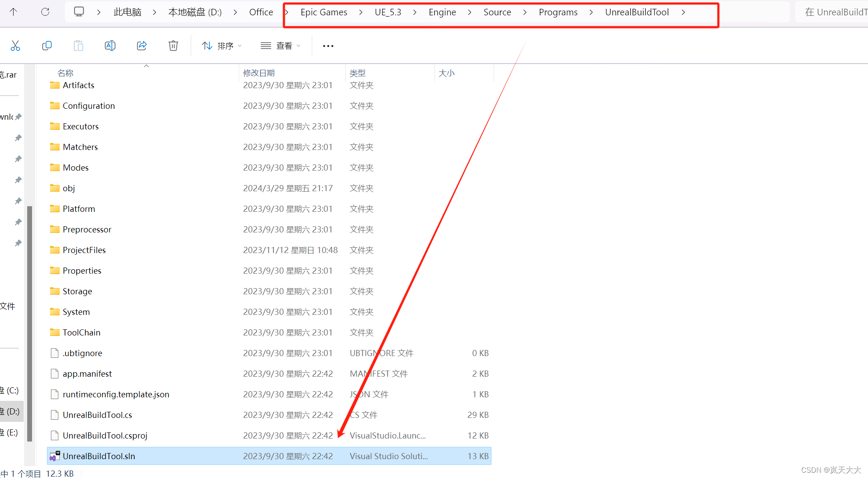Expand chevron after Engine breadcrumb
This screenshot has width=868, height=478.
point(470,12)
